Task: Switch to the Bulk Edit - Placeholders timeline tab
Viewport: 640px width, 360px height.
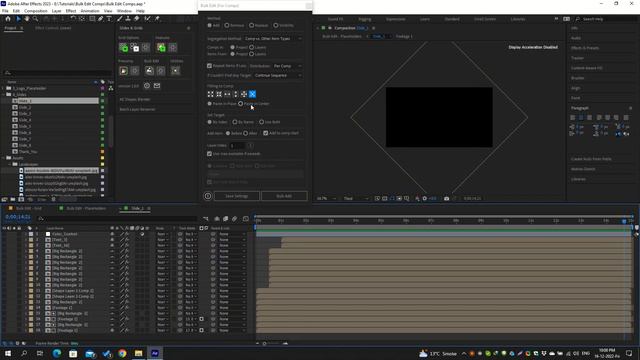Action: click(x=86, y=209)
